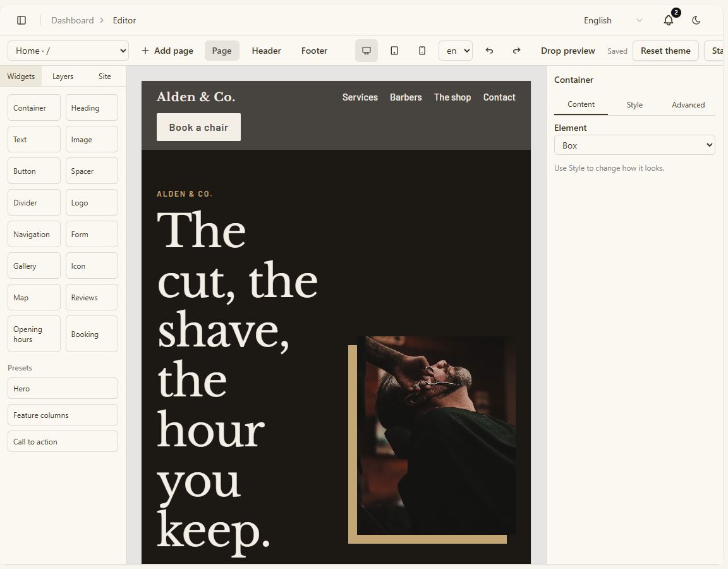Choose the Feature columns preset

pos(63,415)
